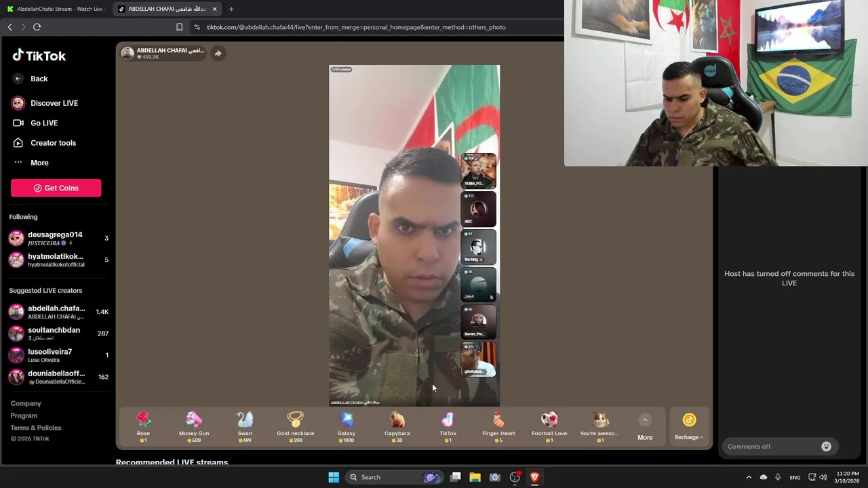Expand the Company footer section
This screenshot has height=488, width=868.
tap(26, 403)
